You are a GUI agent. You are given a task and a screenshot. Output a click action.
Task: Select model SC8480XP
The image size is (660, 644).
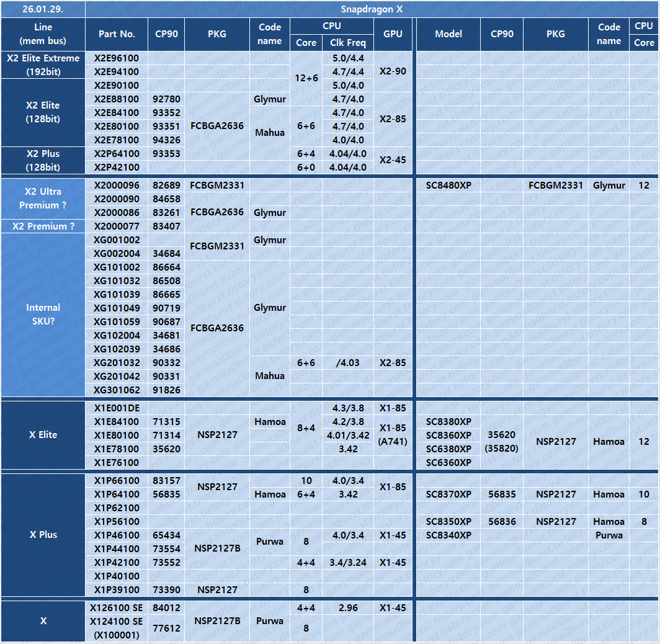pos(448,186)
